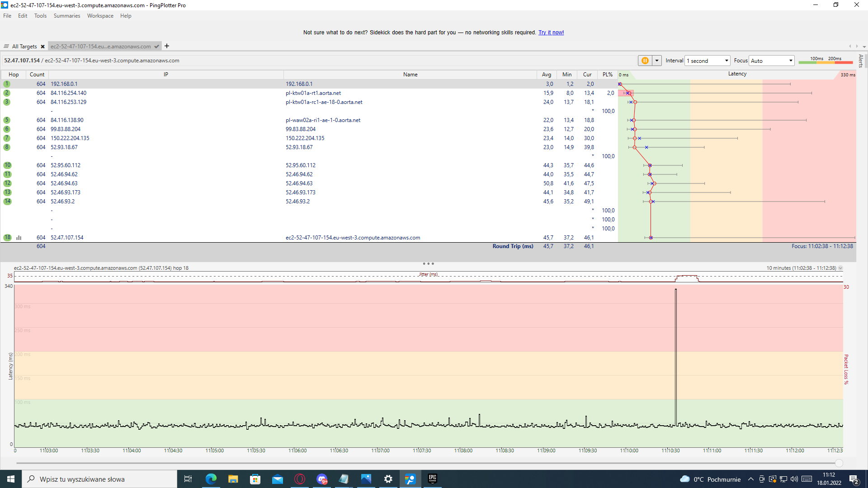Sort by the PL% column header
This screenshot has width=868, height=488.
coord(607,75)
